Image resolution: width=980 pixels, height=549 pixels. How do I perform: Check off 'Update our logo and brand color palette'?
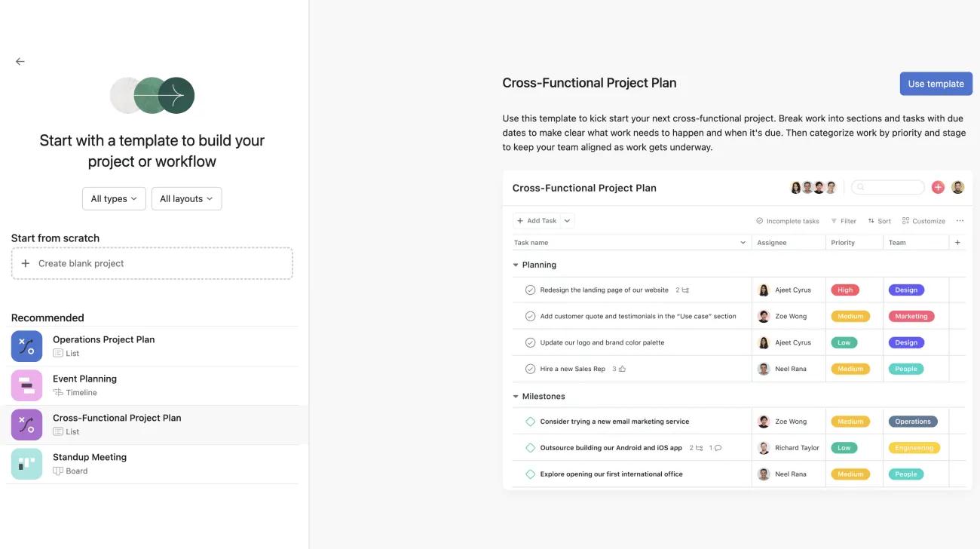(530, 342)
